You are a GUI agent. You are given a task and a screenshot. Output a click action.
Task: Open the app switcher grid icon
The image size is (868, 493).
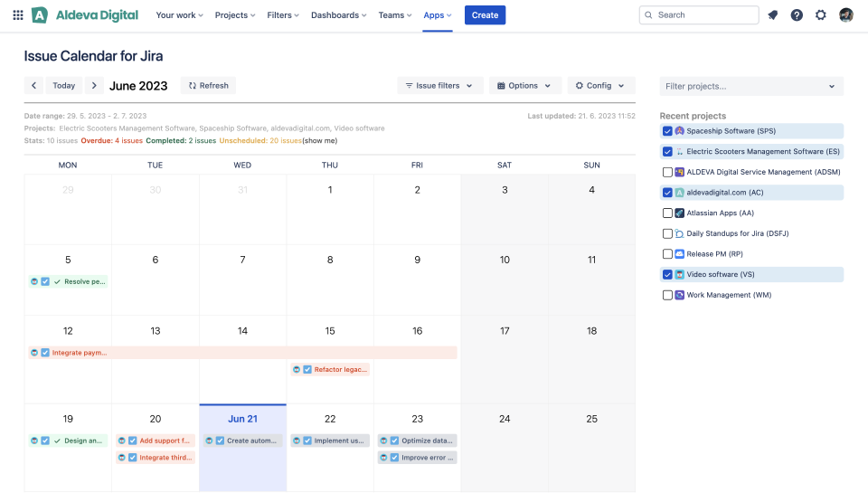pyautogui.click(x=18, y=15)
